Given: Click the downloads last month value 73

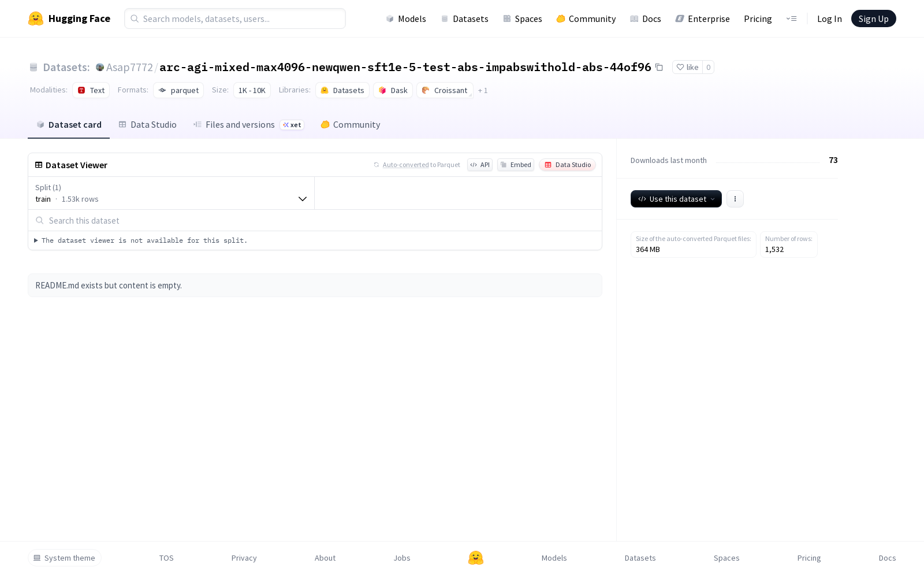Looking at the screenshot, I should point(833,160).
